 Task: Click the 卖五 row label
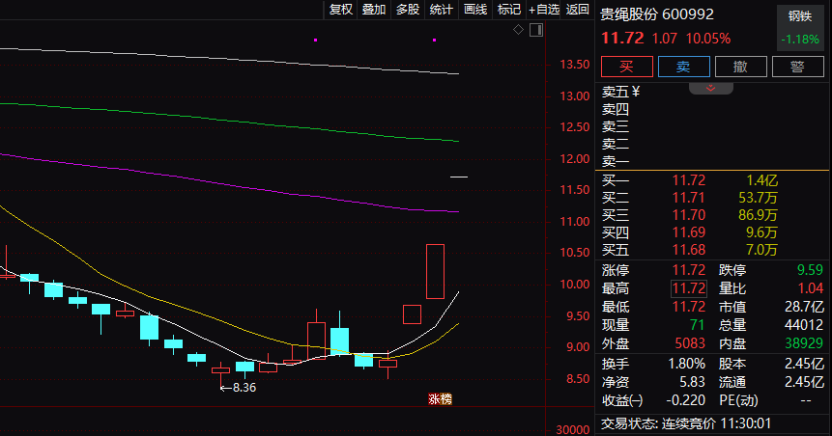616,92
